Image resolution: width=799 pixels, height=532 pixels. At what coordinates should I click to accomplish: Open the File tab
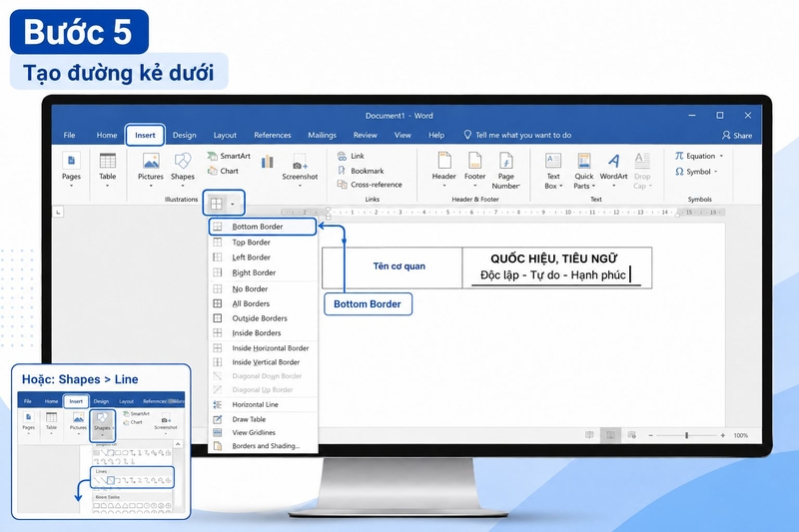pyautogui.click(x=69, y=135)
